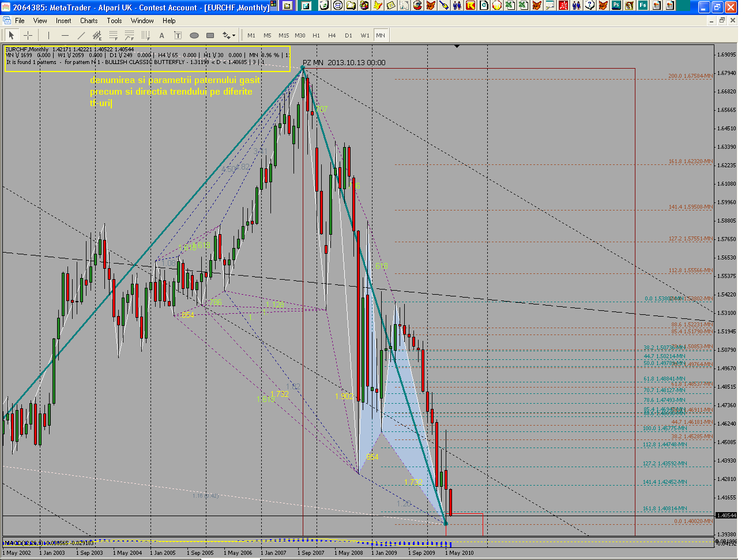This screenshot has width=749, height=560.
Task: Switch chart to D1 timeframe
Action: pyautogui.click(x=348, y=35)
